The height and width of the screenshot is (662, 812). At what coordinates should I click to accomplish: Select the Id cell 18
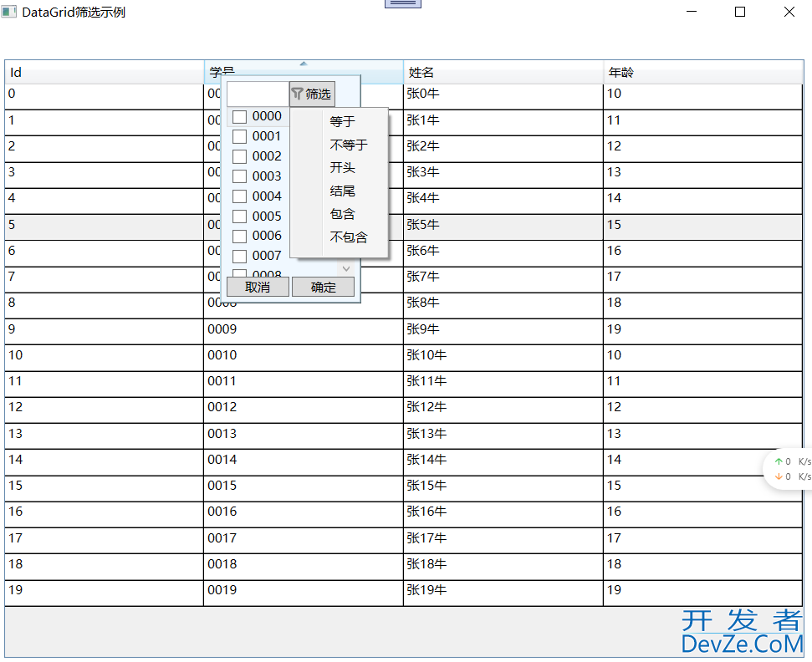(x=104, y=568)
